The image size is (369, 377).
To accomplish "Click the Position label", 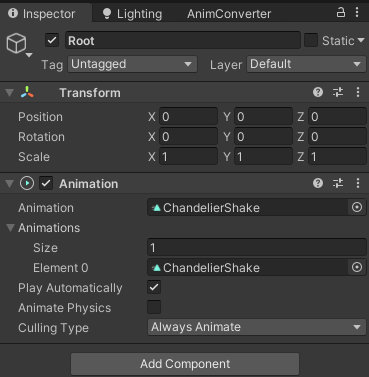I will [x=40, y=117].
